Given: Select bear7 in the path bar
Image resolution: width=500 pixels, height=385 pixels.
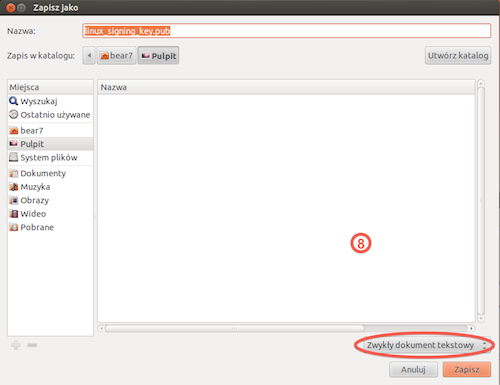Looking at the screenshot, I should click(x=116, y=56).
